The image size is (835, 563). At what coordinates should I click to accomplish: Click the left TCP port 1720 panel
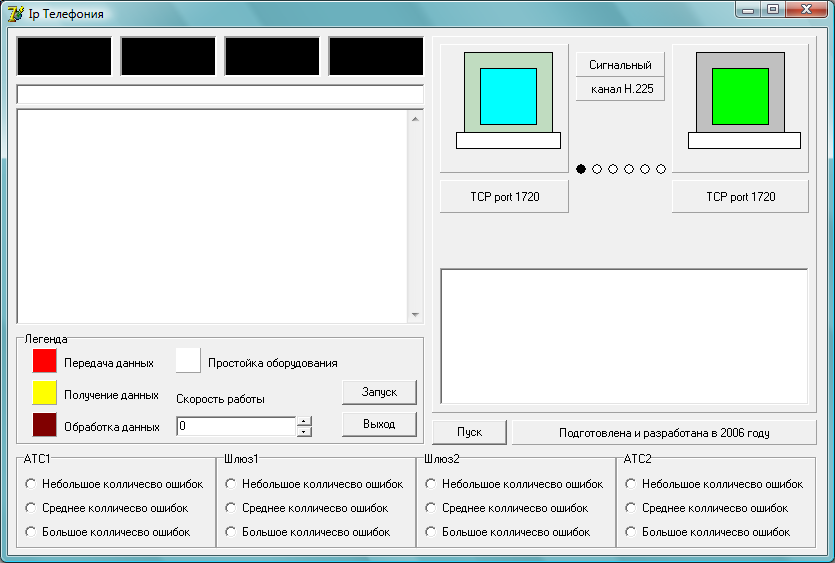[504, 197]
